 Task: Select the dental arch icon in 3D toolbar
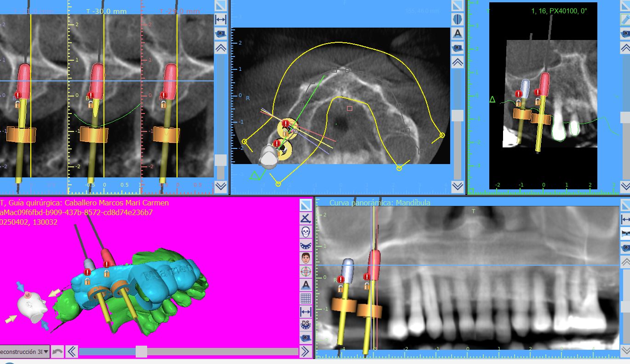306,245
